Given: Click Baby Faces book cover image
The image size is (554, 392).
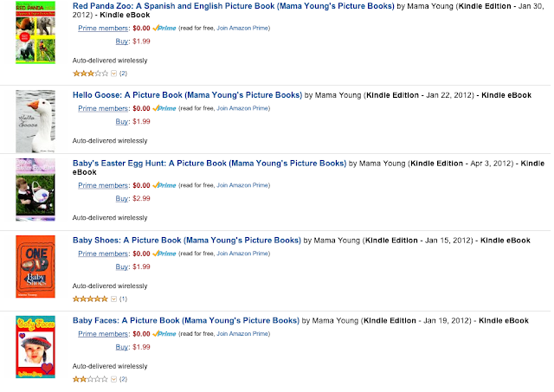Looking at the screenshot, I should [35, 348].
